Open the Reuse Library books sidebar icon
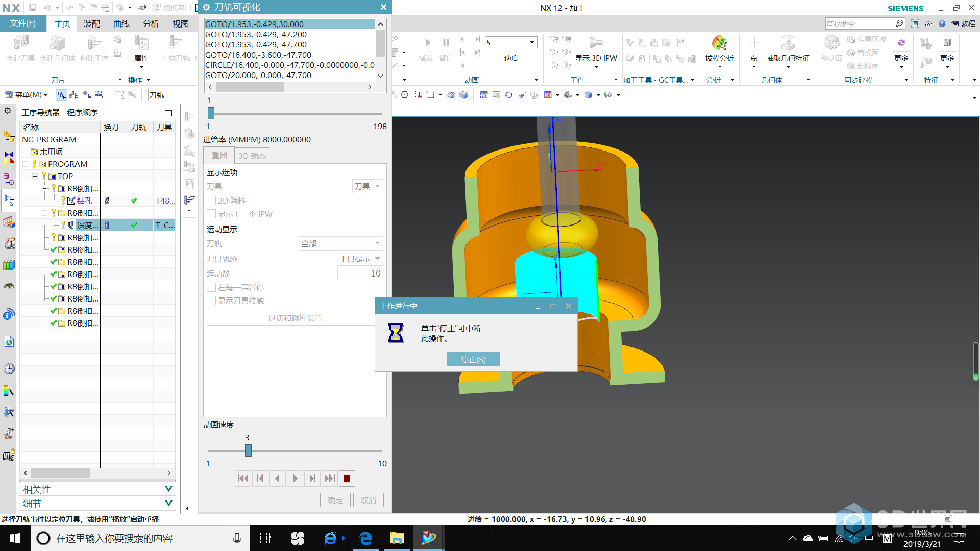 pyautogui.click(x=9, y=265)
